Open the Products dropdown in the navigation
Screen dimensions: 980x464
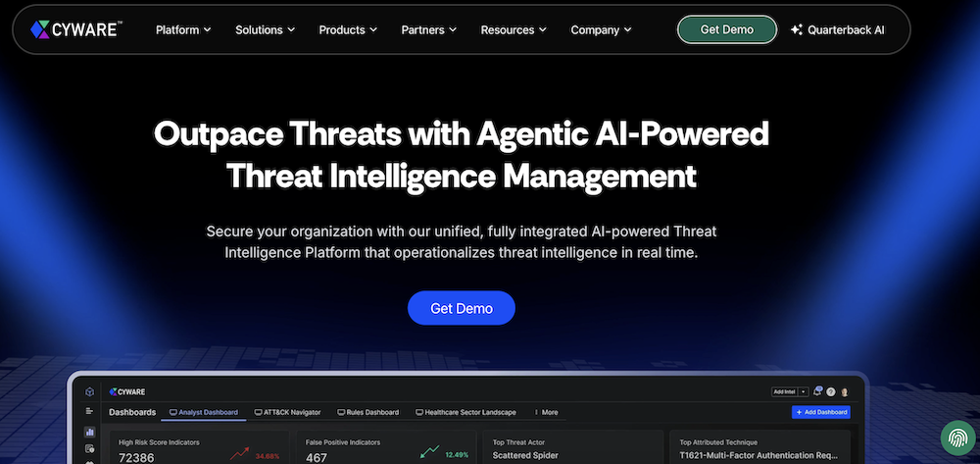tap(348, 29)
